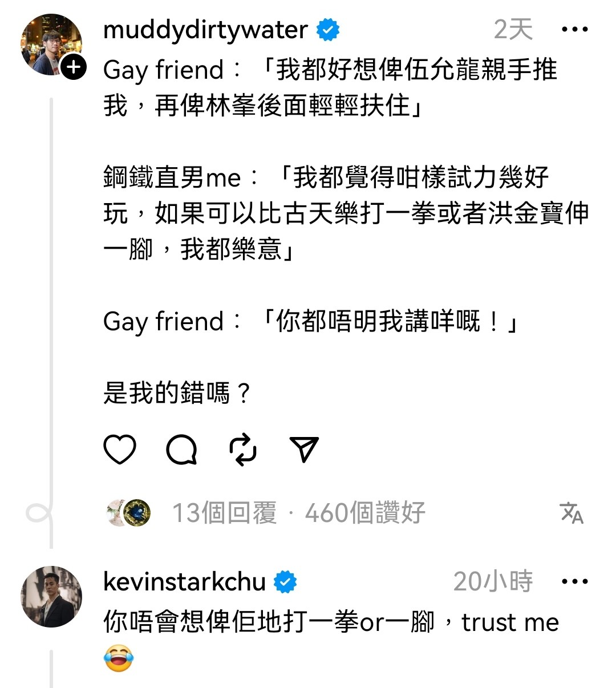This screenshot has height=688, width=616.
Task: Tap the small replier avatars beside 13個回覆
Action: pos(129,512)
